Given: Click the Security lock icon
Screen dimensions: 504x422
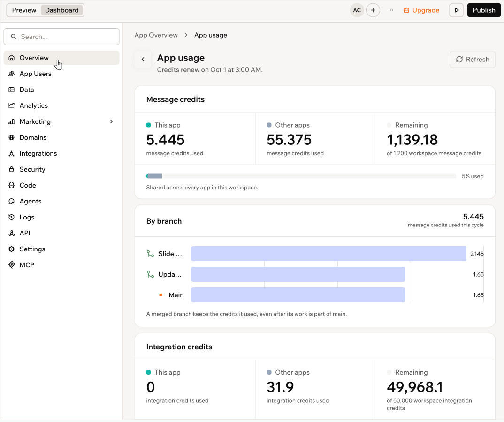Looking at the screenshot, I should coord(12,169).
